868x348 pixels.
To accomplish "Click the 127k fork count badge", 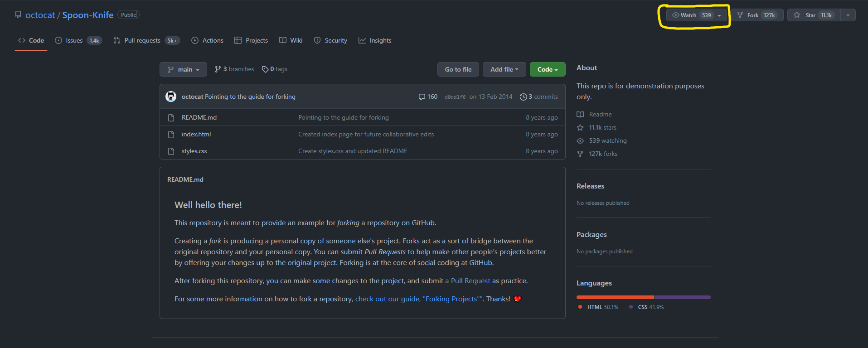I will click(769, 15).
